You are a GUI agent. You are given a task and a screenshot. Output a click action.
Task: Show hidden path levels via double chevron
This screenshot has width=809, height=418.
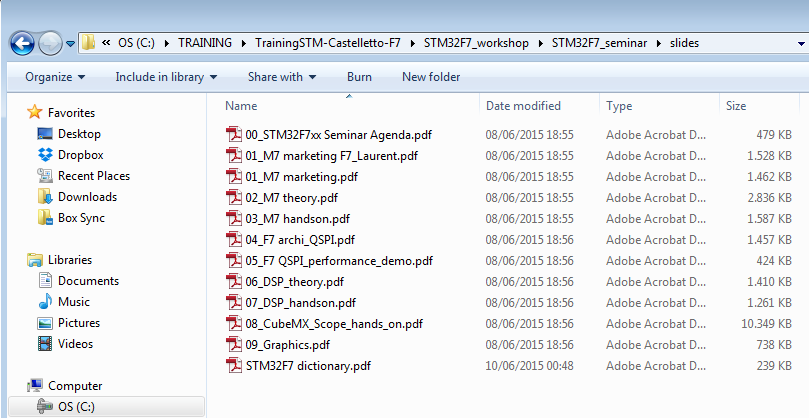106,43
